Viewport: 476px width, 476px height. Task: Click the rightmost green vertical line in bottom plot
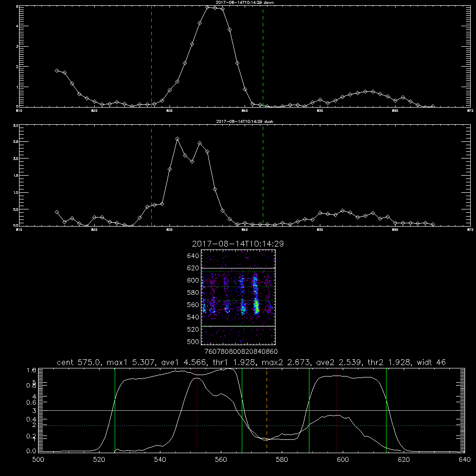tap(386, 410)
